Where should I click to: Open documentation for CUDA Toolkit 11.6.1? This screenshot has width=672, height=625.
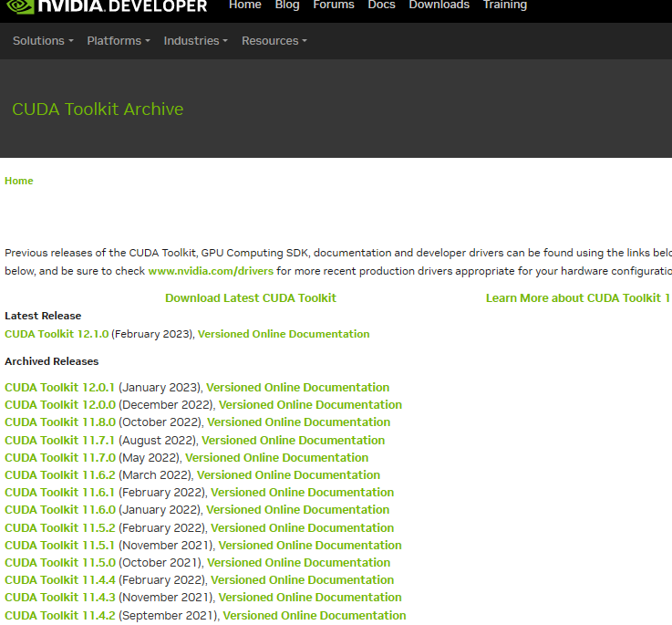tap(302, 492)
